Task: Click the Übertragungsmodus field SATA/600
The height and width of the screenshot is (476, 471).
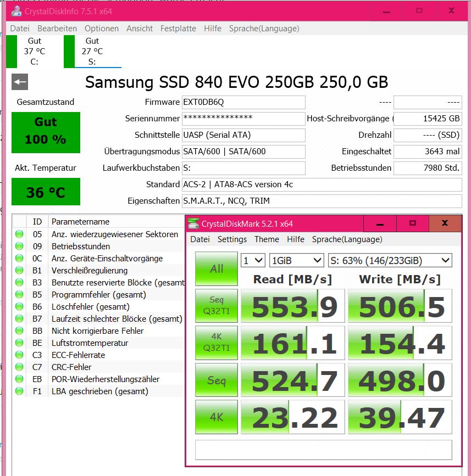Action: pos(243,152)
